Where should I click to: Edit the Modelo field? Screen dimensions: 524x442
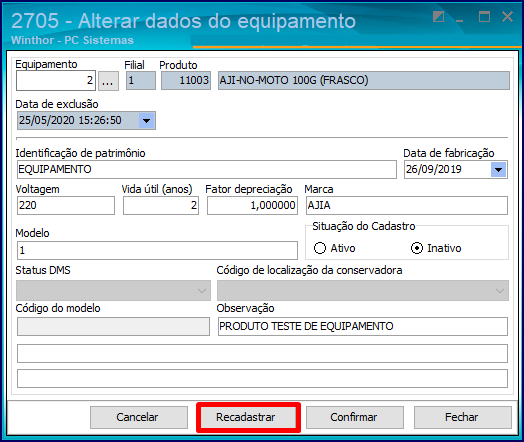pyautogui.click(x=157, y=250)
